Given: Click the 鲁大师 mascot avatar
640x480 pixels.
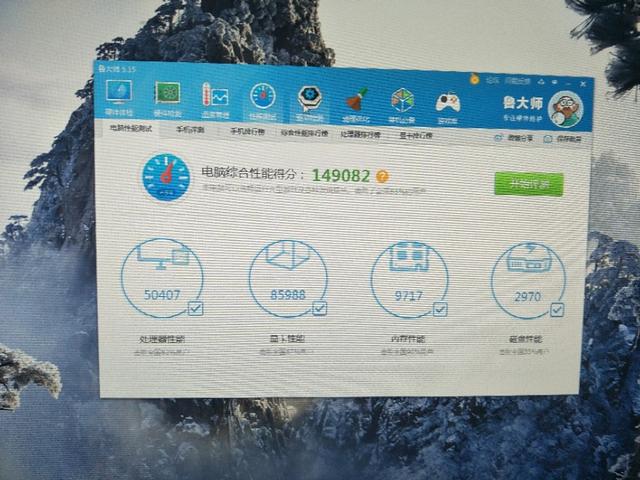Looking at the screenshot, I should (565, 109).
